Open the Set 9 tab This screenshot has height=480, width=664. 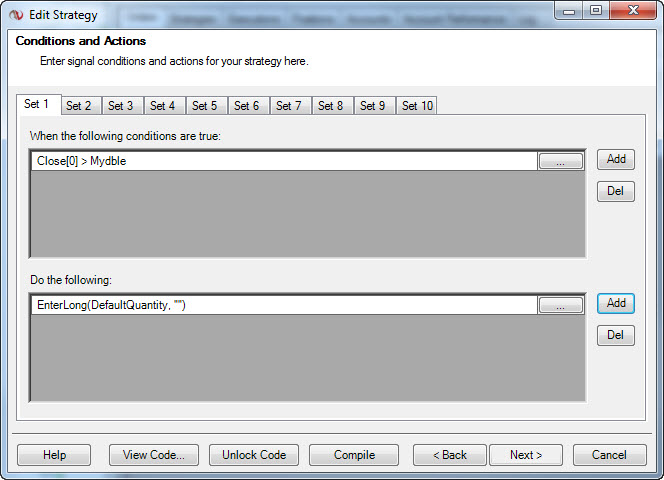tap(374, 106)
